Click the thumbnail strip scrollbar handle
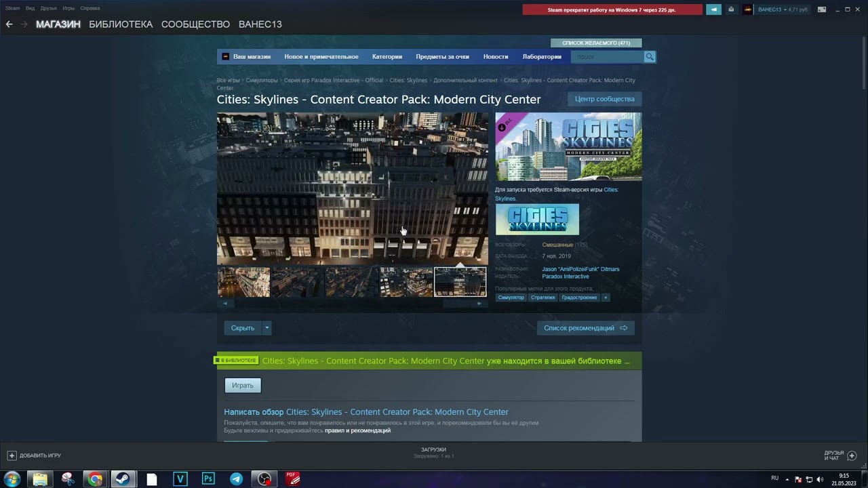 (x=456, y=304)
